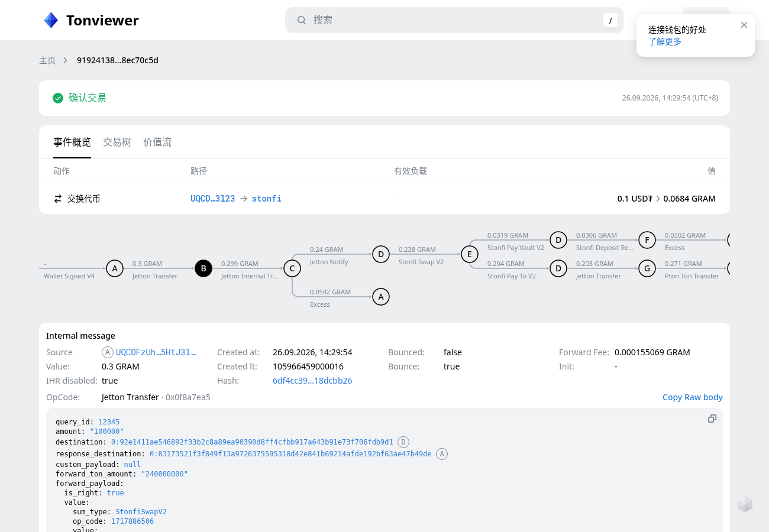The width and height of the screenshot is (769, 532).
Task: Click the header timestamp with (UTC+8)
Action: coord(670,98)
